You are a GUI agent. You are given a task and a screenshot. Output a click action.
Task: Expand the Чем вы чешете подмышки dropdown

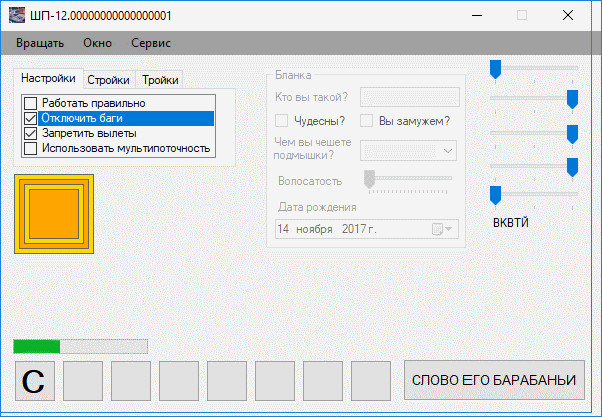pyautogui.click(x=447, y=149)
